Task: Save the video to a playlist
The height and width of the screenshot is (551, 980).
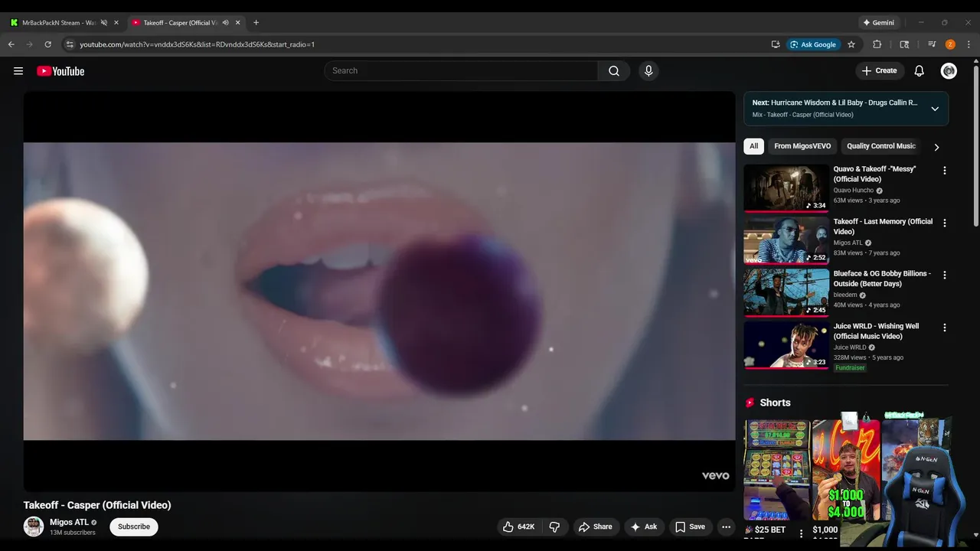Action: (x=690, y=527)
